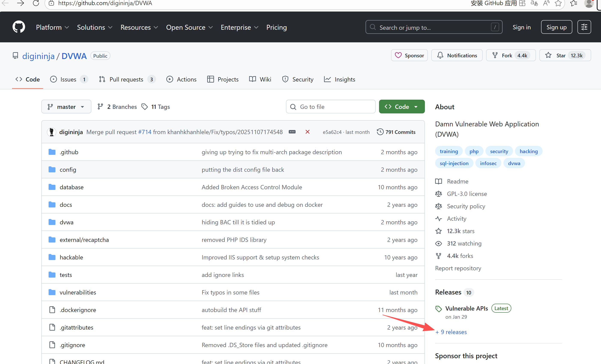Switch to the Issues tab

[x=68, y=79]
